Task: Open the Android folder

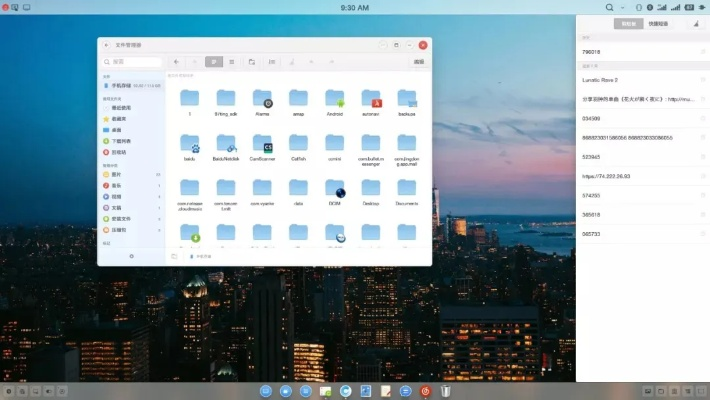Action: pos(335,99)
